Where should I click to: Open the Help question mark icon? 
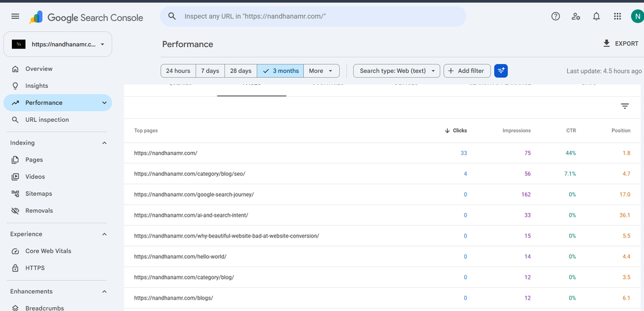point(555,16)
